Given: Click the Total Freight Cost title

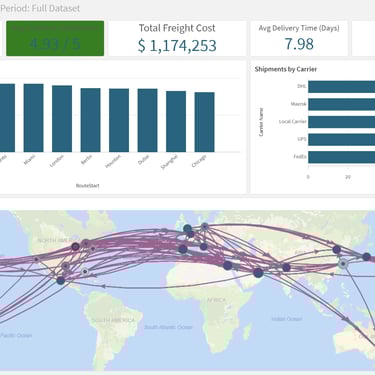Looking at the screenshot, I should [177, 28].
